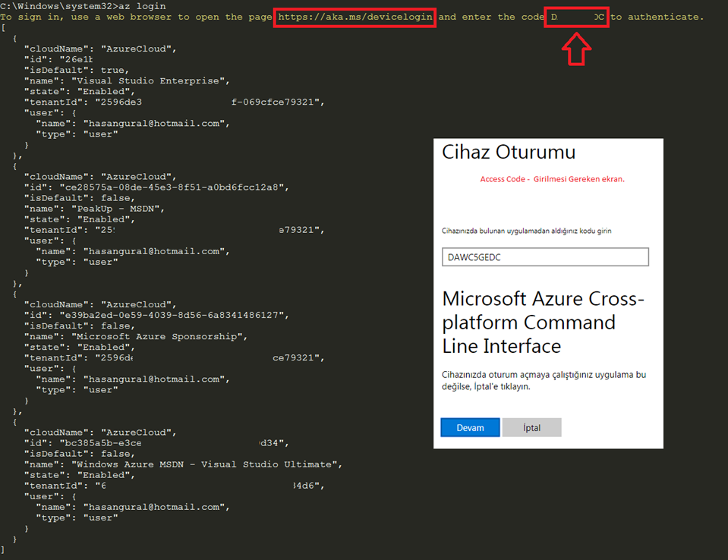Select subscription id starting with e39ba2ed

172,315
